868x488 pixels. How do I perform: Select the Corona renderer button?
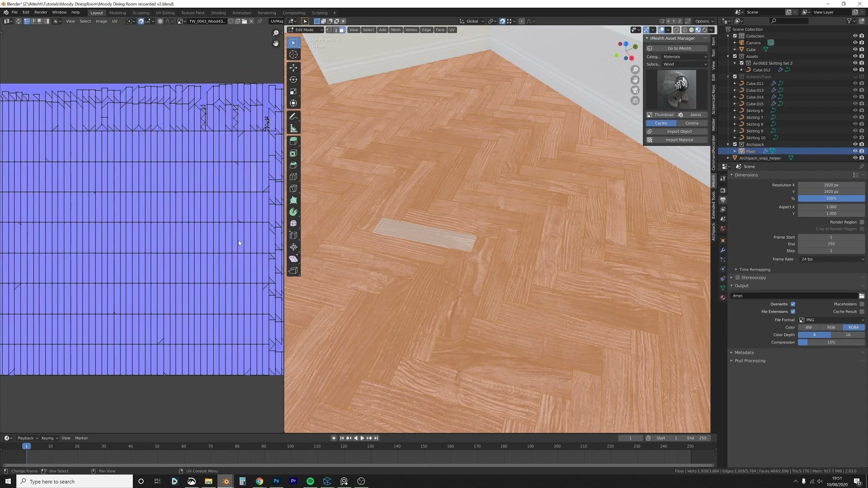coord(692,123)
